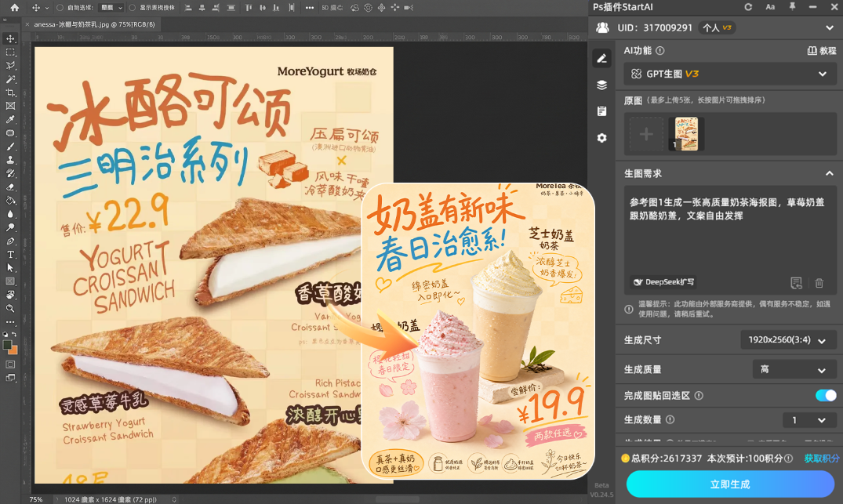Viewport: 843px width, 504px height.
Task: Collapse the 生图需求 section
Action: (830, 173)
